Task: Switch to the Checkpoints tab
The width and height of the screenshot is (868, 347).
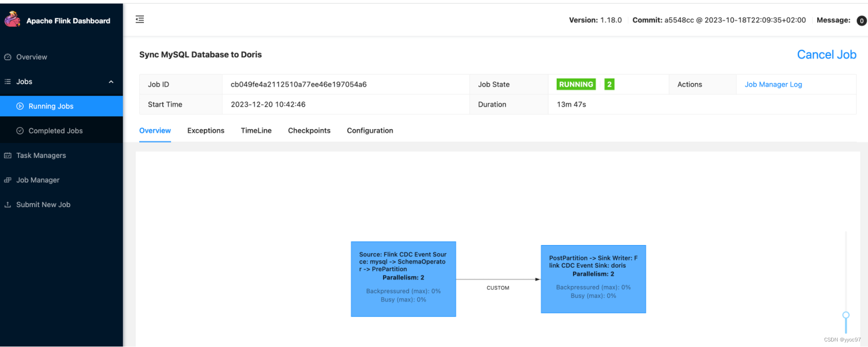Action: click(309, 131)
